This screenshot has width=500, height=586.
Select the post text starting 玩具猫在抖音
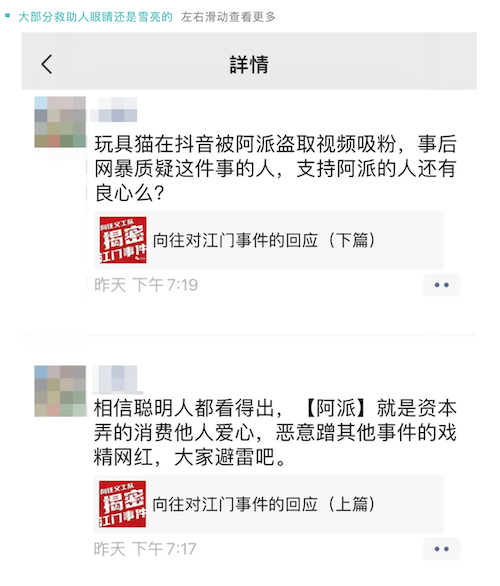tap(275, 169)
